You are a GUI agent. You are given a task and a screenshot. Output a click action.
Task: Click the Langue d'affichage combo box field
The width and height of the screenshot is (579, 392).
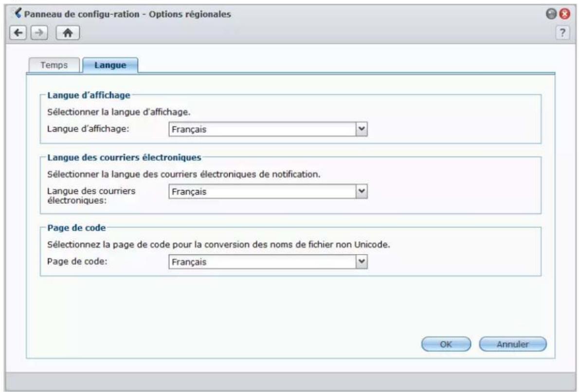click(268, 129)
